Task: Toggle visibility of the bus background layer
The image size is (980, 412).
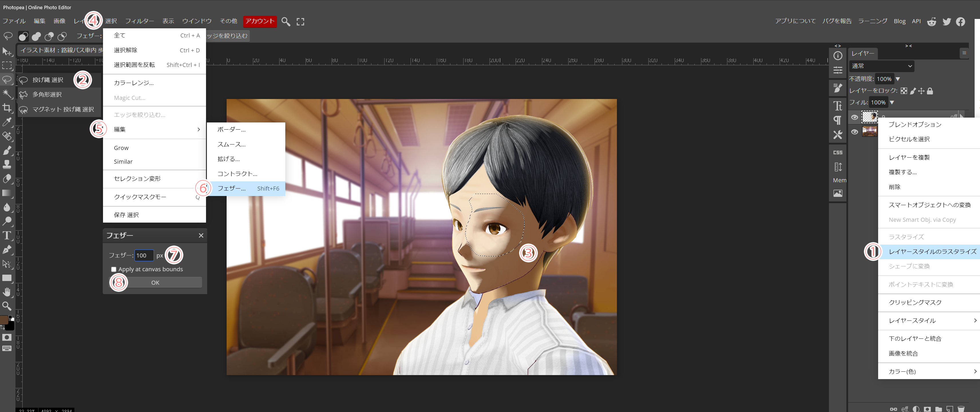Action: tap(854, 132)
